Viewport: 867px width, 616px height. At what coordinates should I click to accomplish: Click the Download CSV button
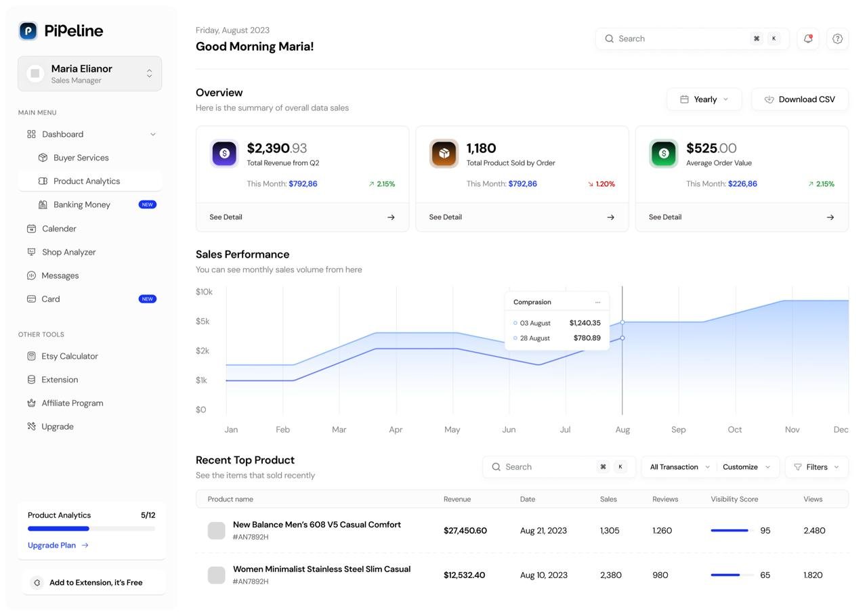click(799, 100)
